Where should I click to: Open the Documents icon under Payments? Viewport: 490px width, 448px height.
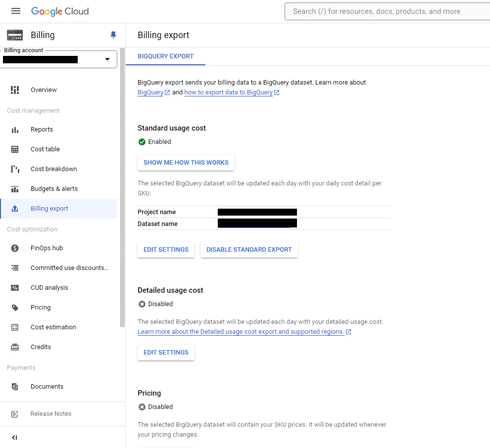[x=15, y=386]
